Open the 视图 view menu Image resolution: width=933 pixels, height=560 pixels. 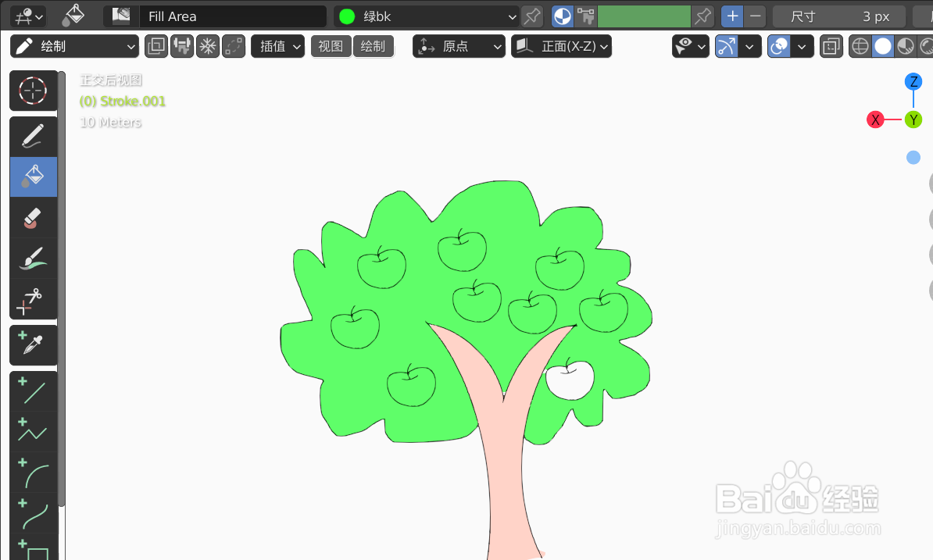[331, 46]
